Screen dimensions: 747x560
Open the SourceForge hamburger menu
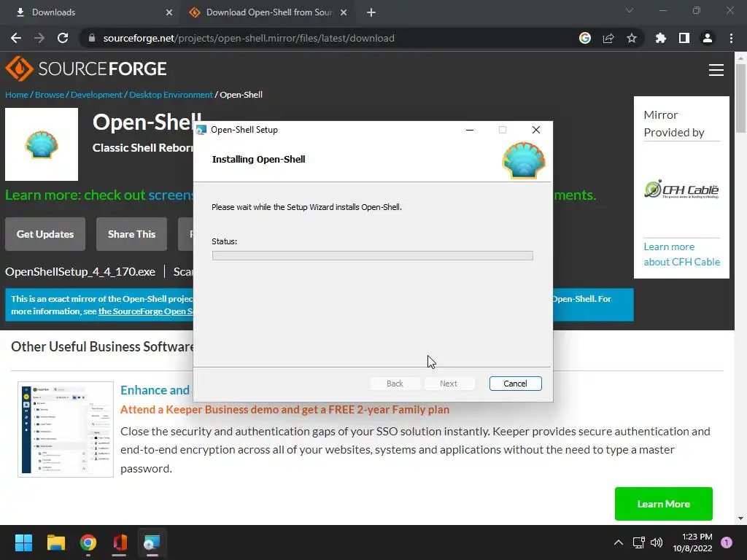716,70
